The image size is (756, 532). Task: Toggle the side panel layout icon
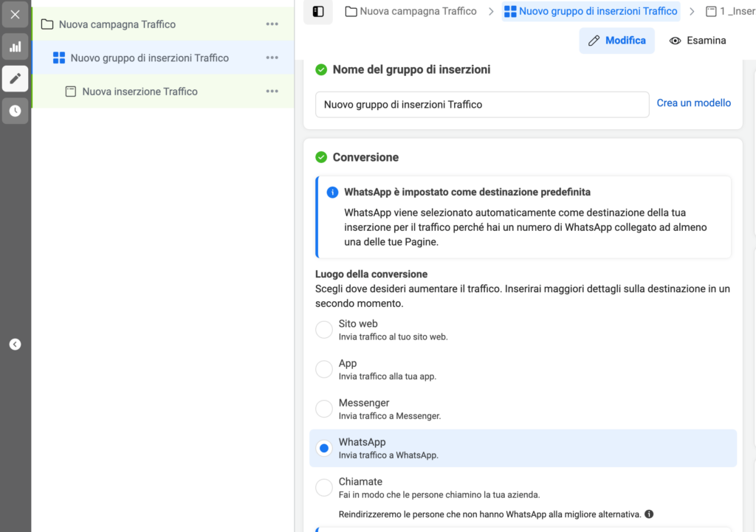point(318,12)
